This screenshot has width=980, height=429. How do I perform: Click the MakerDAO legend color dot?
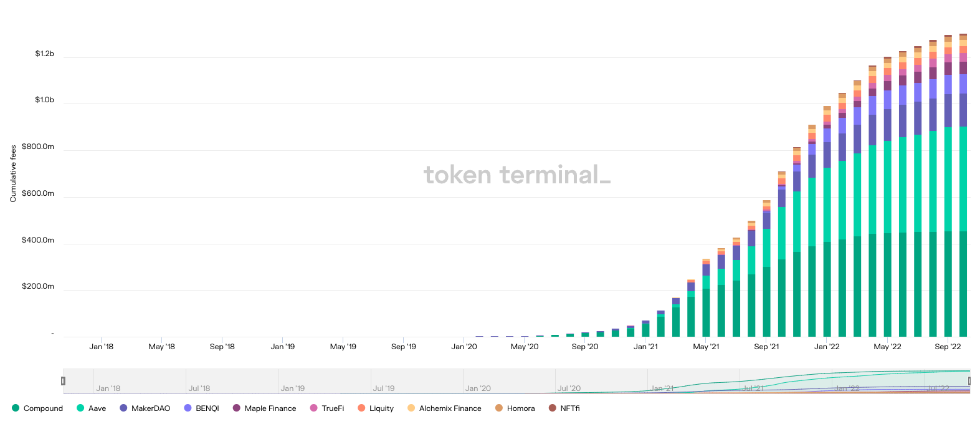[x=123, y=408]
